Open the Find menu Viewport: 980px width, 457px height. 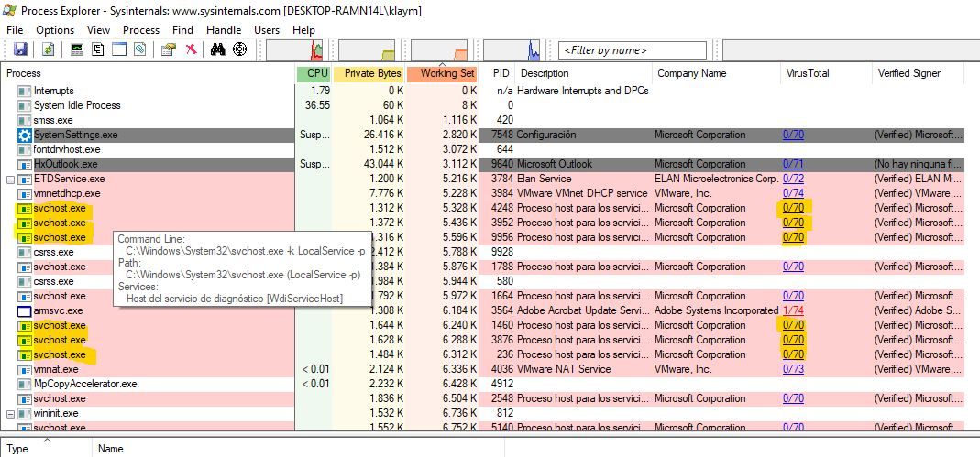point(182,30)
